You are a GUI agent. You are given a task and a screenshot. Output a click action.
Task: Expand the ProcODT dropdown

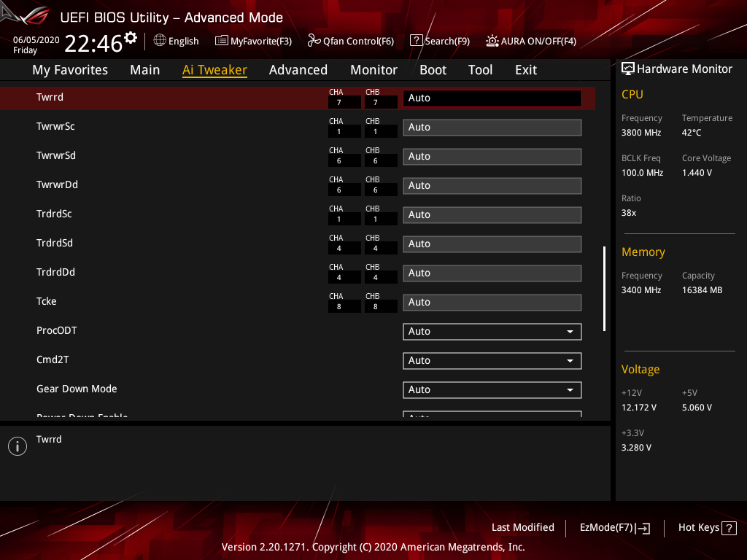point(492,332)
